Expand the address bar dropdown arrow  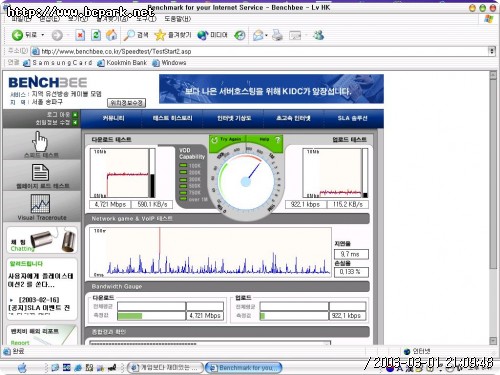click(492, 51)
